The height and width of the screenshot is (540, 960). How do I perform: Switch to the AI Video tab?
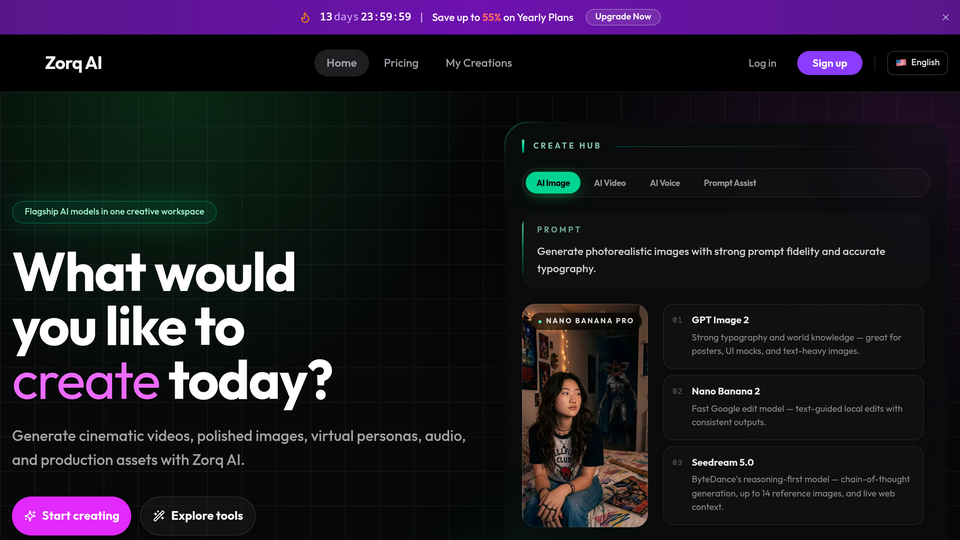coord(610,183)
